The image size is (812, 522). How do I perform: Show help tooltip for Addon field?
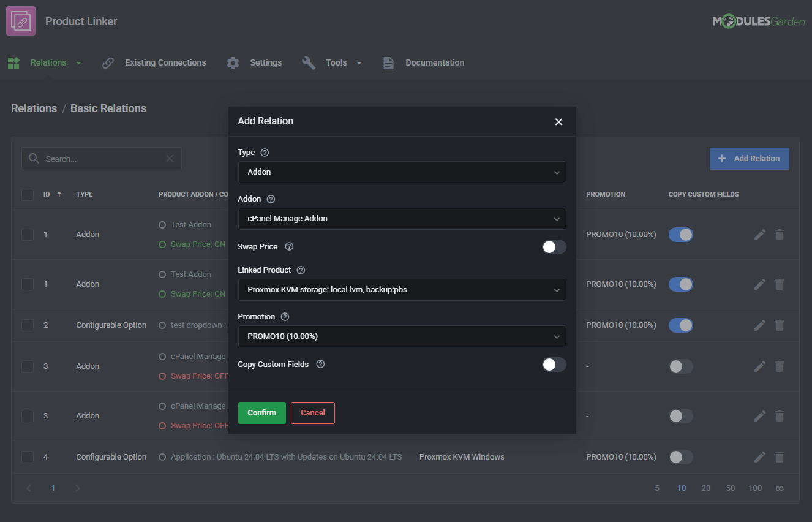tap(271, 199)
